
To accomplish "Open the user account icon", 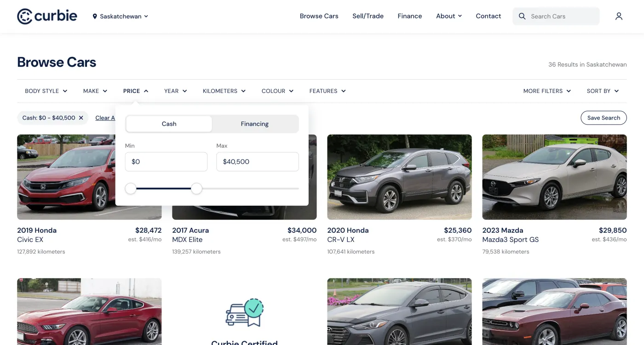I will coord(619,16).
